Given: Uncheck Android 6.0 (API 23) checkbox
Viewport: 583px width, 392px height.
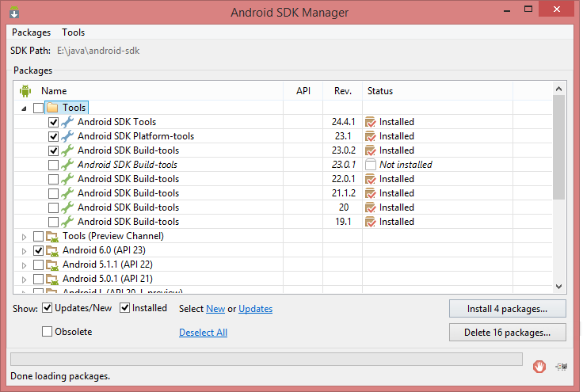Looking at the screenshot, I should (x=38, y=250).
